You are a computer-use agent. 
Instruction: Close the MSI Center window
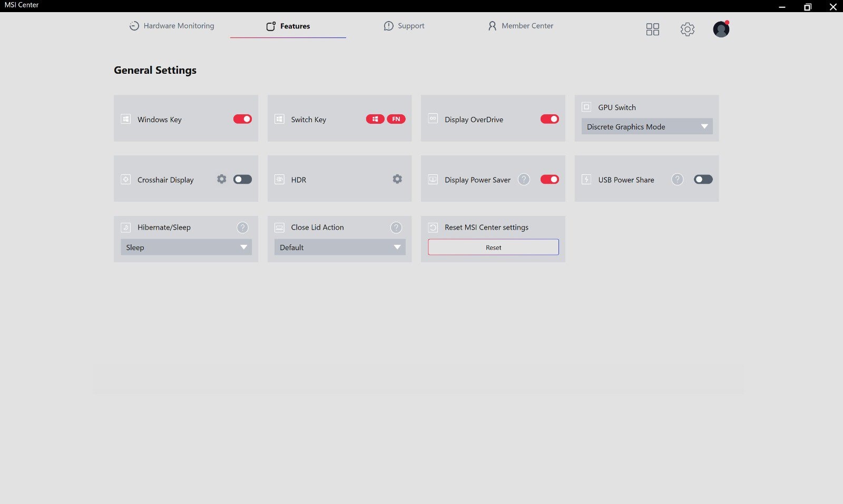coord(833,7)
